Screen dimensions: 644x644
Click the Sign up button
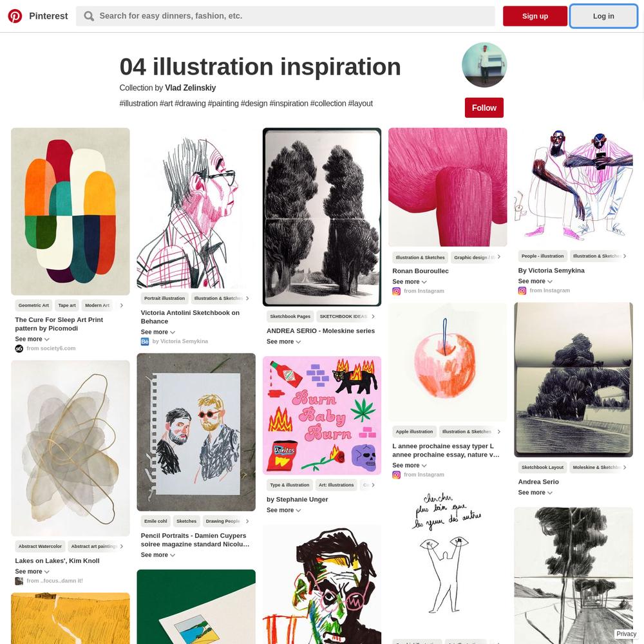point(535,16)
